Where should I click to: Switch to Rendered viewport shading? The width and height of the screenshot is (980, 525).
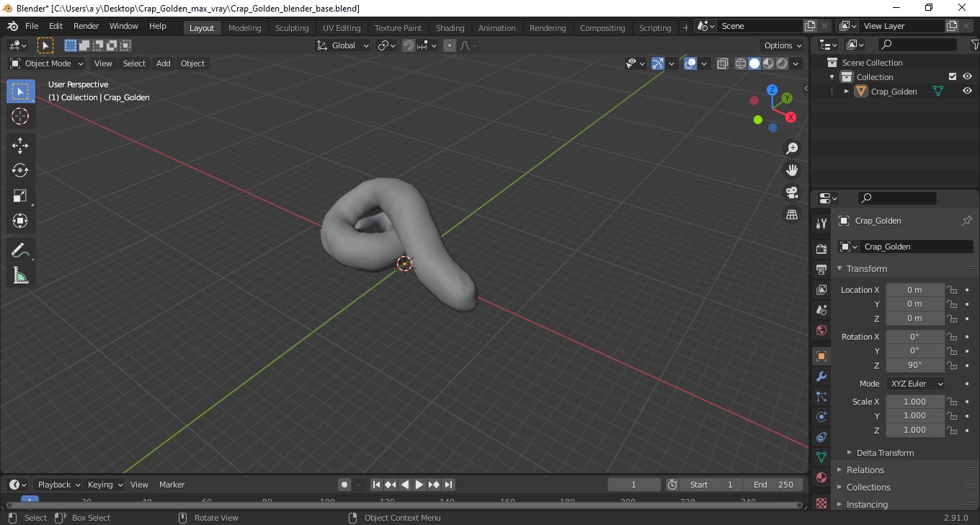click(782, 63)
